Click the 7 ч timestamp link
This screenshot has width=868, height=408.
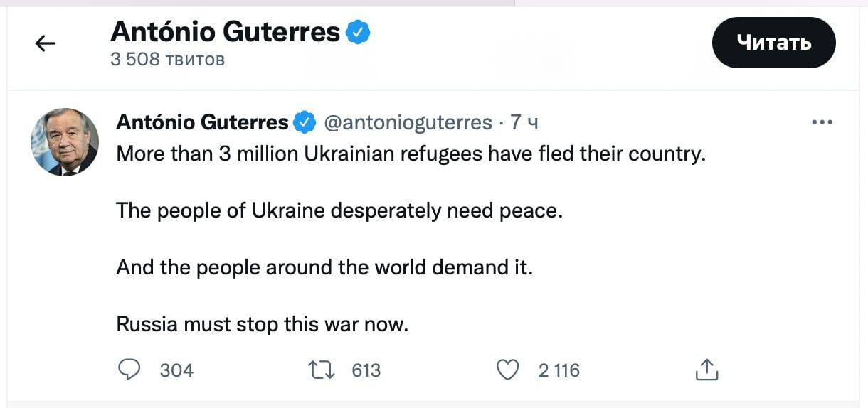(x=524, y=123)
